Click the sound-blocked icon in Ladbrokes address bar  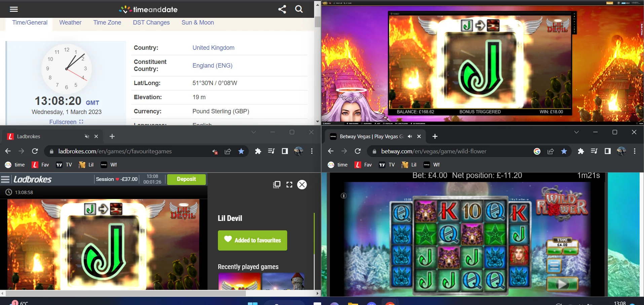[215, 152]
